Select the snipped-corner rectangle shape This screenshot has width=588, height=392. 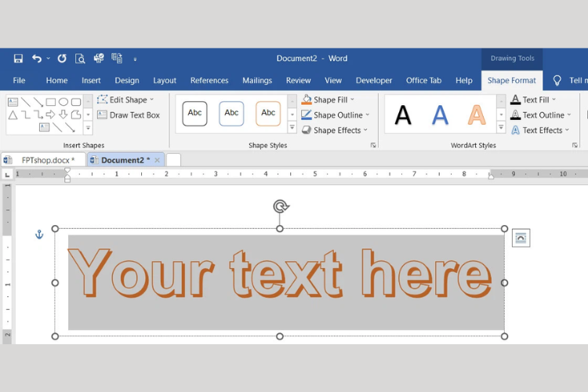pos(76,114)
